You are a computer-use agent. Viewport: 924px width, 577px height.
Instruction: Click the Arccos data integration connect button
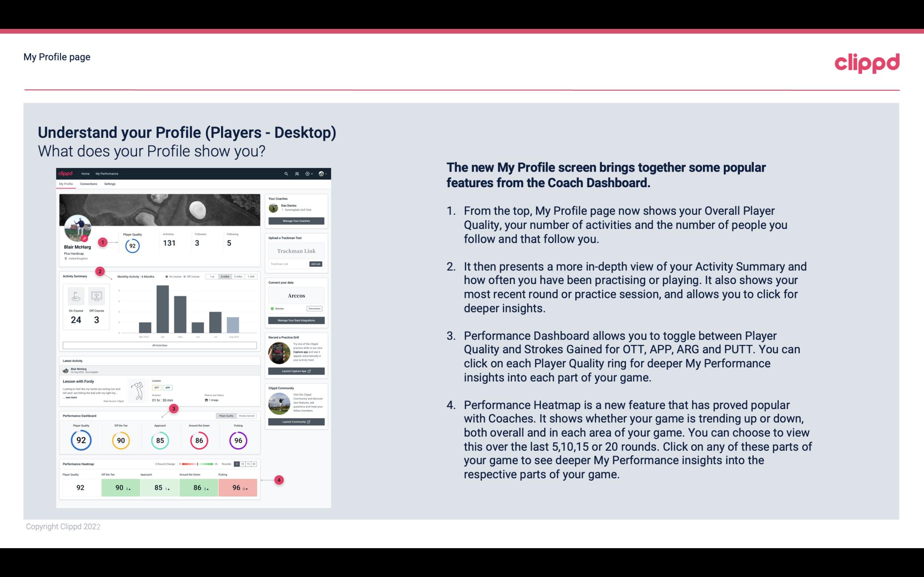pos(313,308)
